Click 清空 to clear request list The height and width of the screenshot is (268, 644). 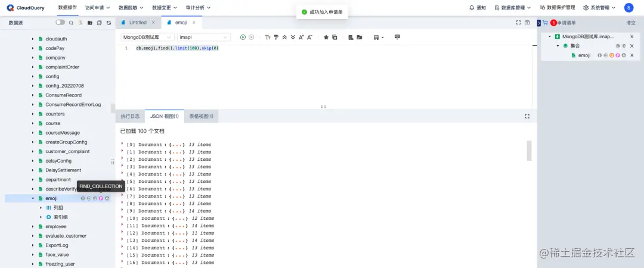(630, 23)
